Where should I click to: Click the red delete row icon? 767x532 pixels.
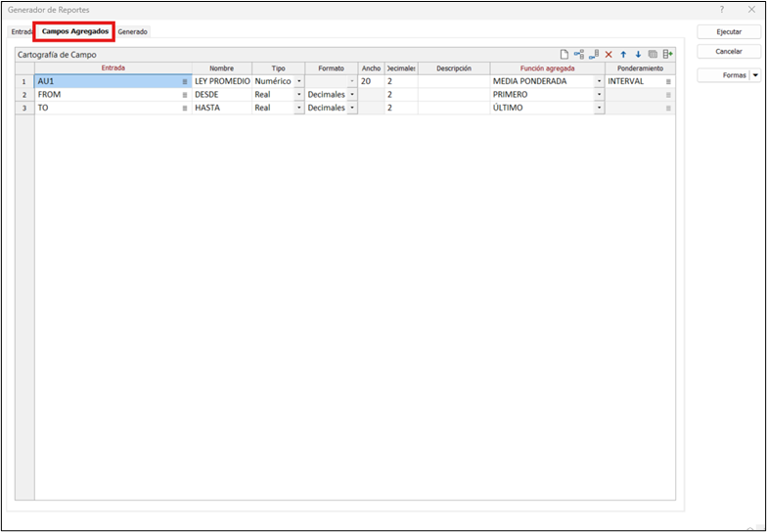[x=609, y=55]
